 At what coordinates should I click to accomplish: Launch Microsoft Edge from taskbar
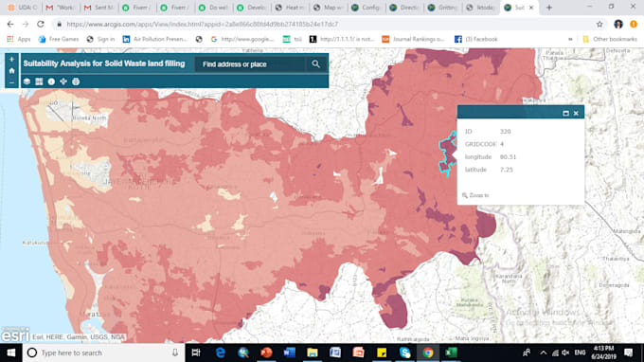click(x=221, y=353)
